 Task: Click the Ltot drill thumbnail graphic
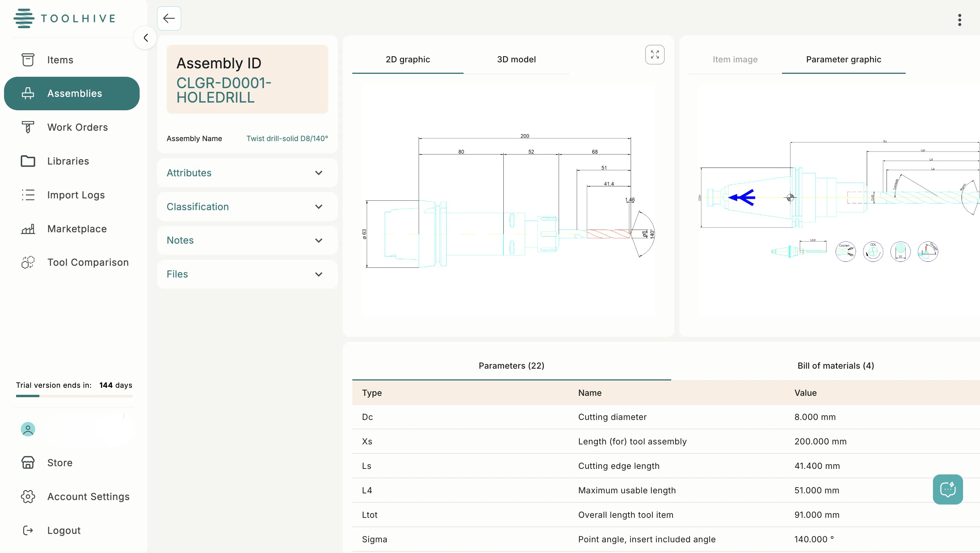[x=799, y=250]
